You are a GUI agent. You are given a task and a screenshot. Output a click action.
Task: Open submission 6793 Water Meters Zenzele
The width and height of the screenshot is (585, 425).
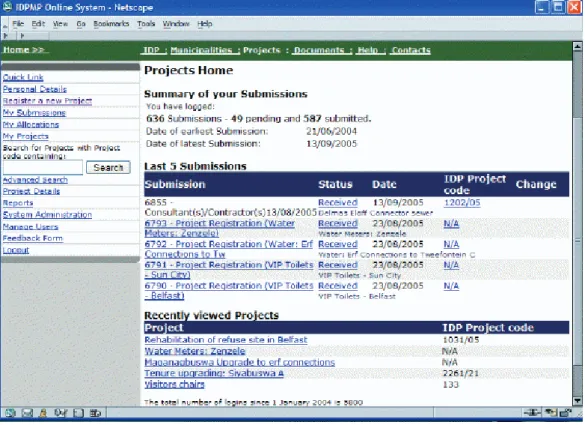220,228
